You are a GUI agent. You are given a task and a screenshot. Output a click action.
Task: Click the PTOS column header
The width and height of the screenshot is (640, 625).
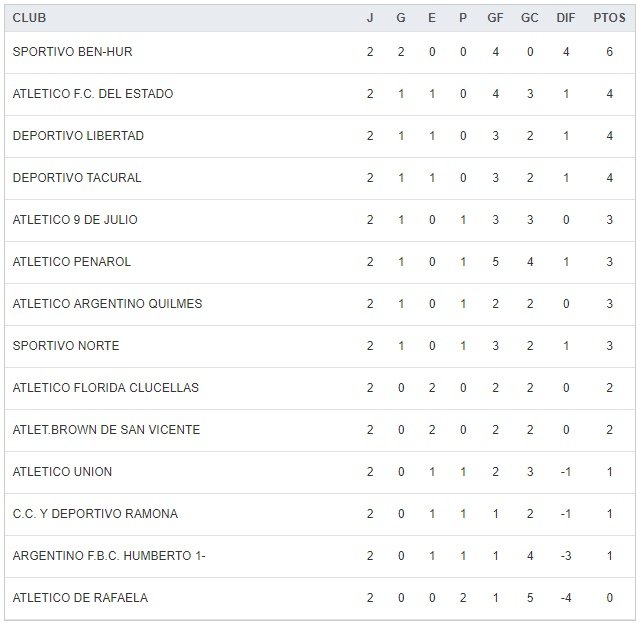tap(609, 18)
